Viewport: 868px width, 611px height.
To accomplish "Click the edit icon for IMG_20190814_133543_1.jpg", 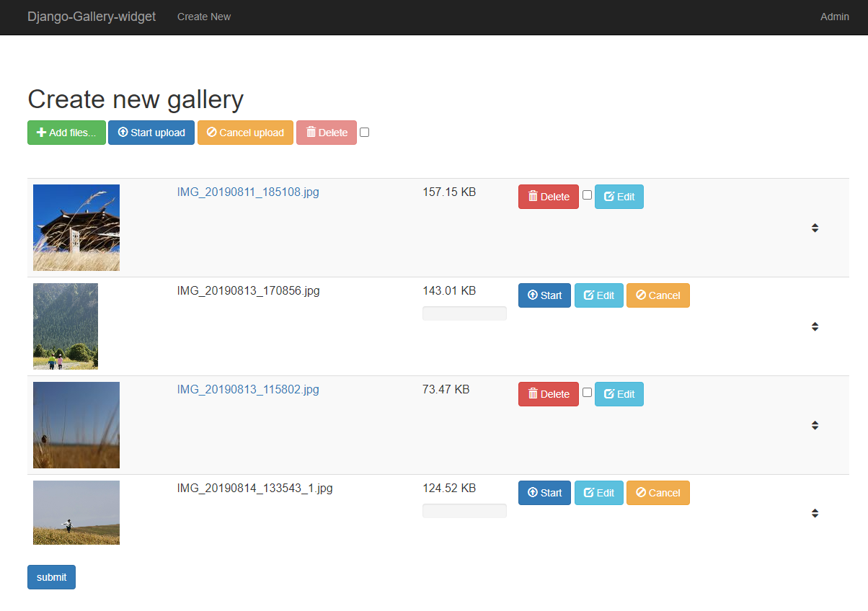I will (588, 492).
